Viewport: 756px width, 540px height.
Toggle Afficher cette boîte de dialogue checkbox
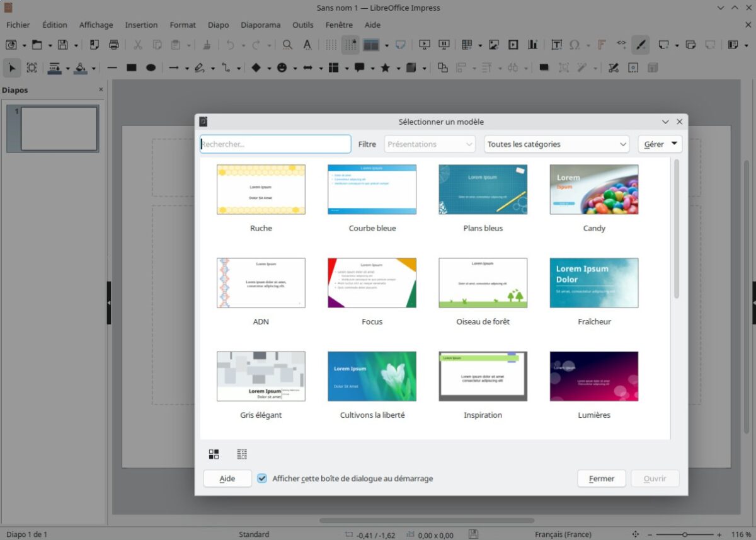[262, 478]
